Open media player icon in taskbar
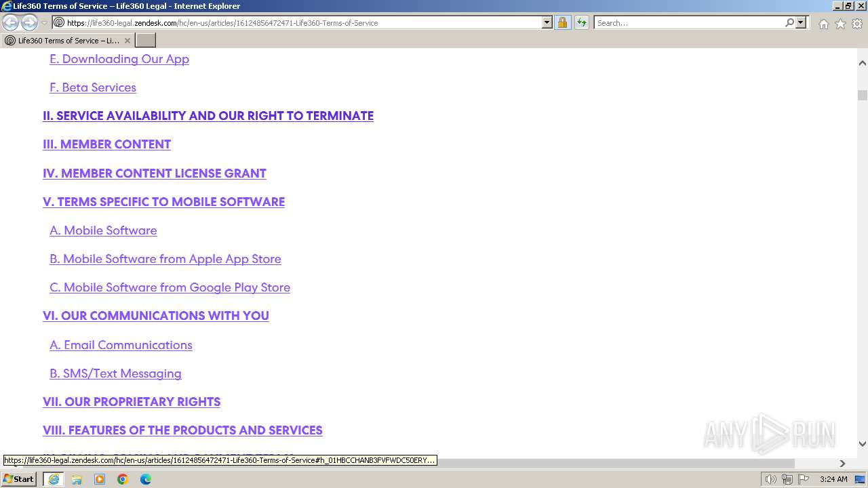 (x=100, y=479)
